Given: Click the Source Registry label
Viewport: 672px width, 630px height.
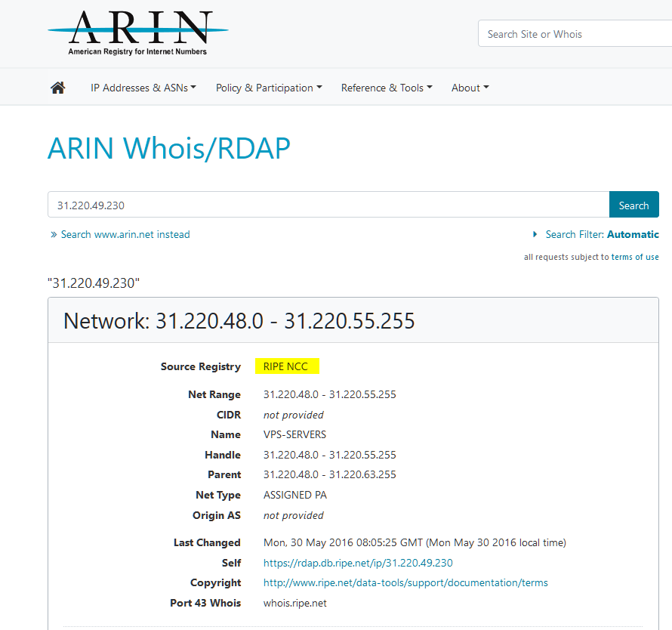Looking at the screenshot, I should 201,366.
